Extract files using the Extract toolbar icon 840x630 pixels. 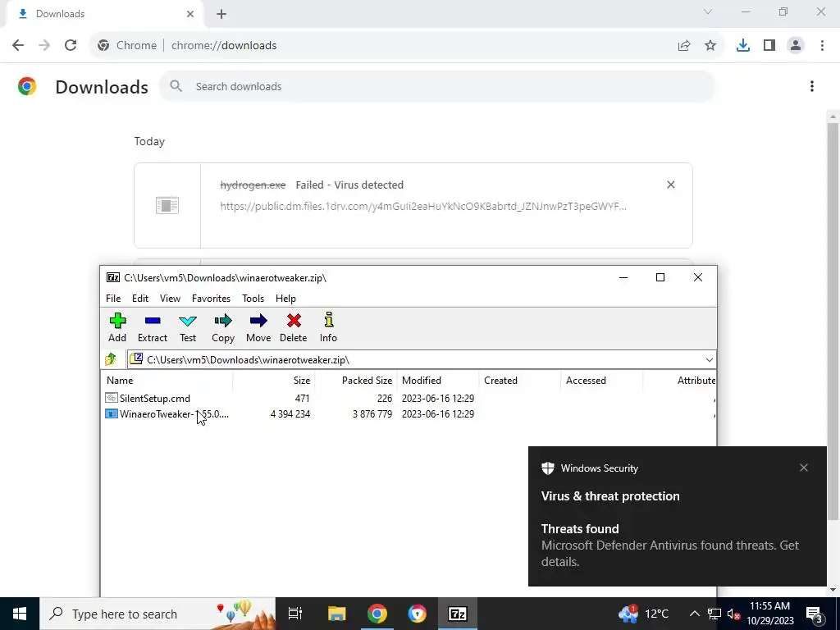152,327
